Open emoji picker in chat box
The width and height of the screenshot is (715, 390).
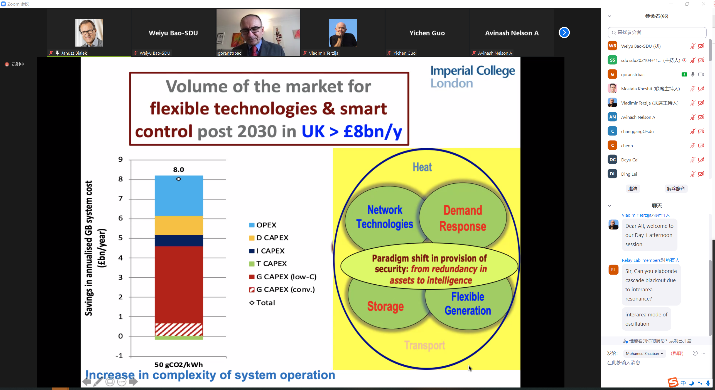[695, 353]
